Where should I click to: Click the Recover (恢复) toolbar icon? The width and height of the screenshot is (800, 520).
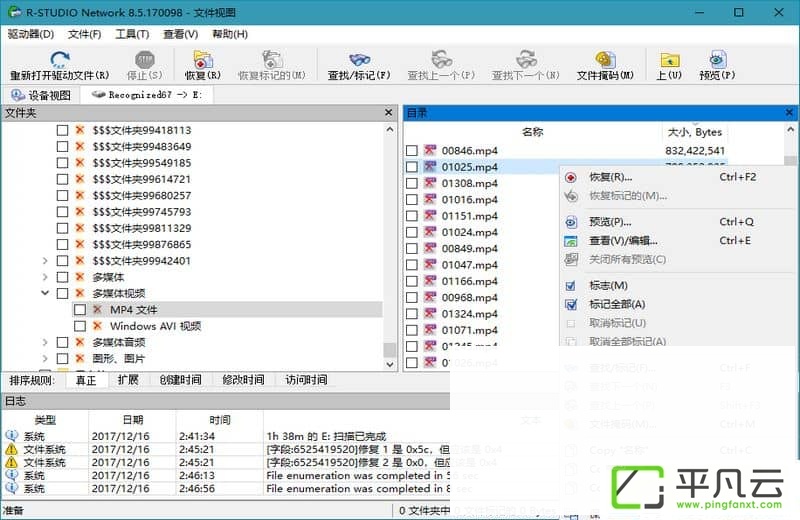pyautogui.click(x=203, y=59)
